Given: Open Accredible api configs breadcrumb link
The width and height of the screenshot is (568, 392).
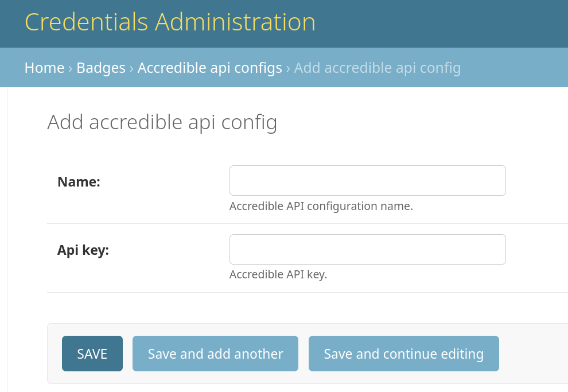Looking at the screenshot, I should tap(210, 68).
